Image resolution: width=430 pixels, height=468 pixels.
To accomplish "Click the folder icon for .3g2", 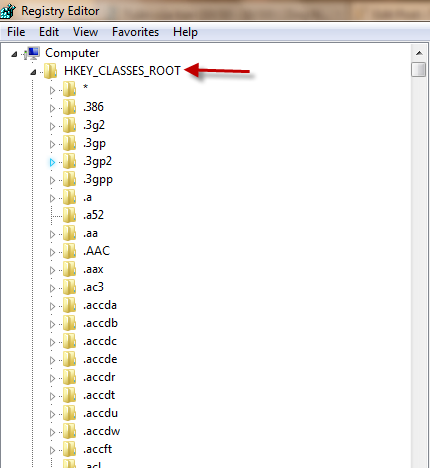I will [69, 125].
